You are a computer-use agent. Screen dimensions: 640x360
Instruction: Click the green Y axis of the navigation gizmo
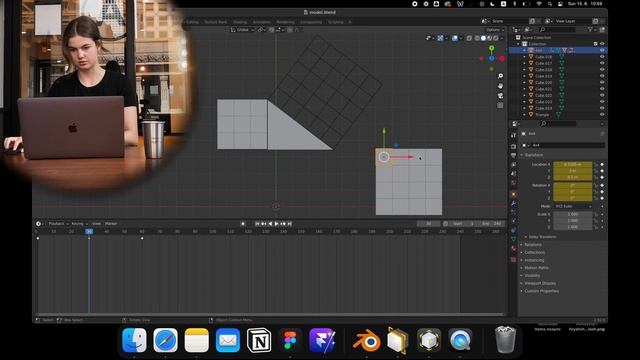[x=491, y=48]
